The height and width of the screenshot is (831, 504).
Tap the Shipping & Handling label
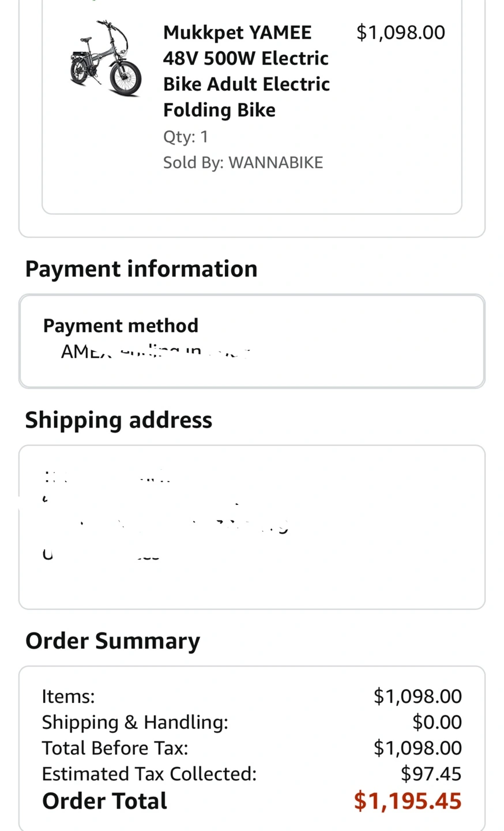[x=135, y=723]
